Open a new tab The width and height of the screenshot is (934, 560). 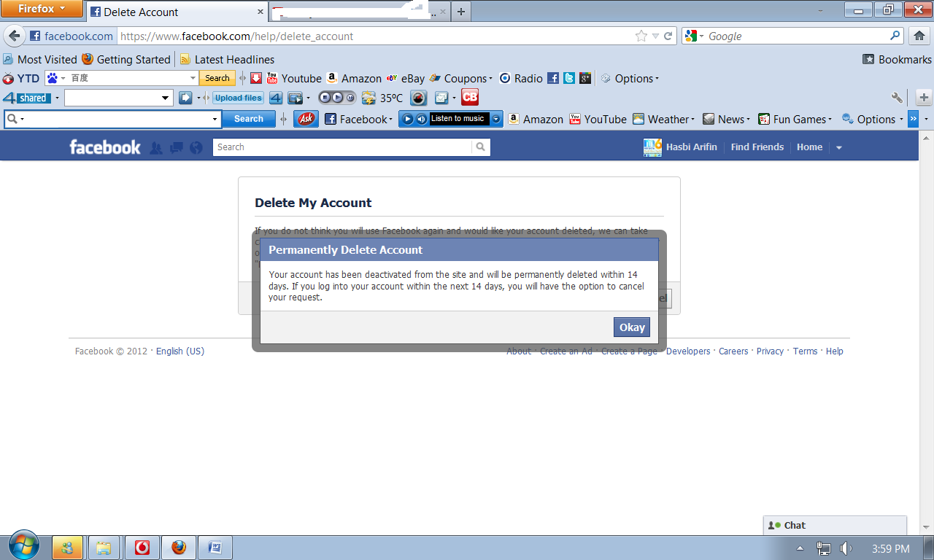coord(461,12)
